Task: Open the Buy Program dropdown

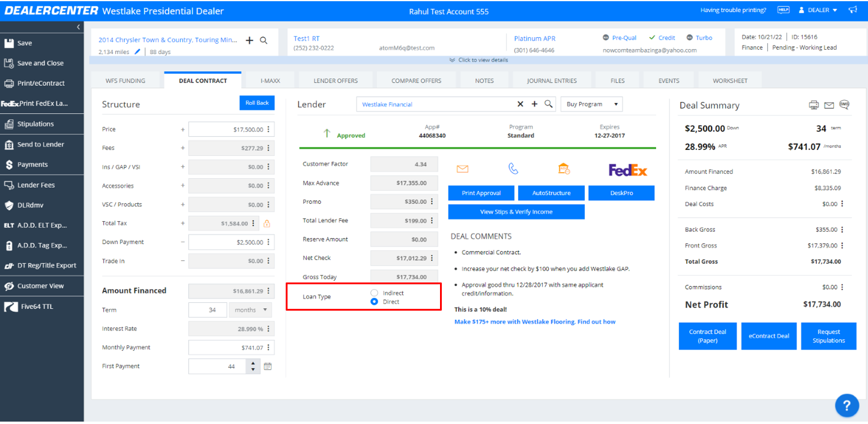Action: click(x=591, y=104)
